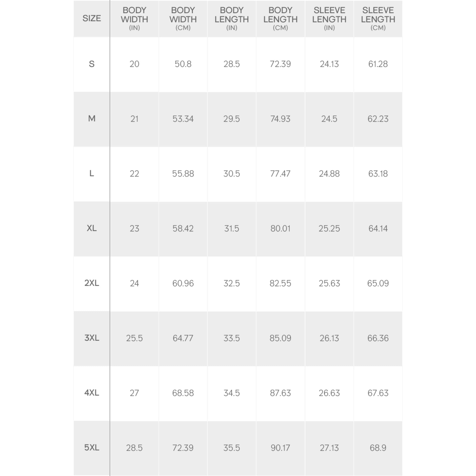Click the 68.9 sleeve length cell
Image resolution: width=476 pixels, height=476 pixels.
378,448
